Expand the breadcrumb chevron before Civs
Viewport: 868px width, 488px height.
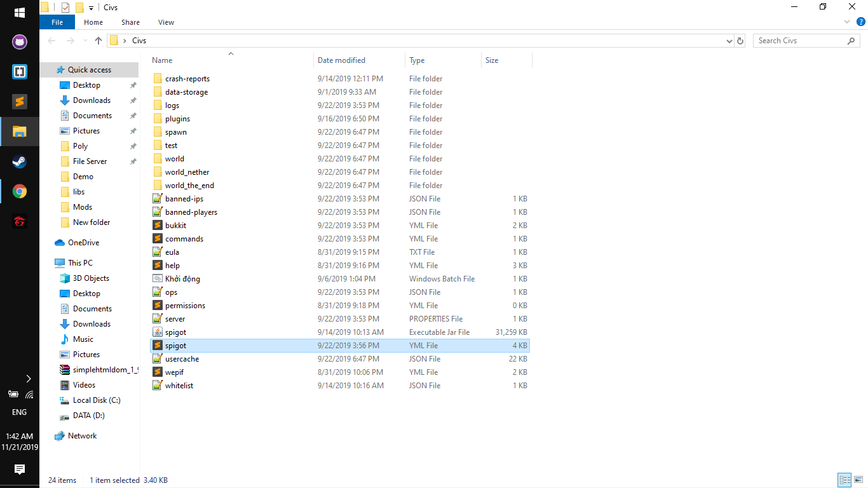pos(125,41)
